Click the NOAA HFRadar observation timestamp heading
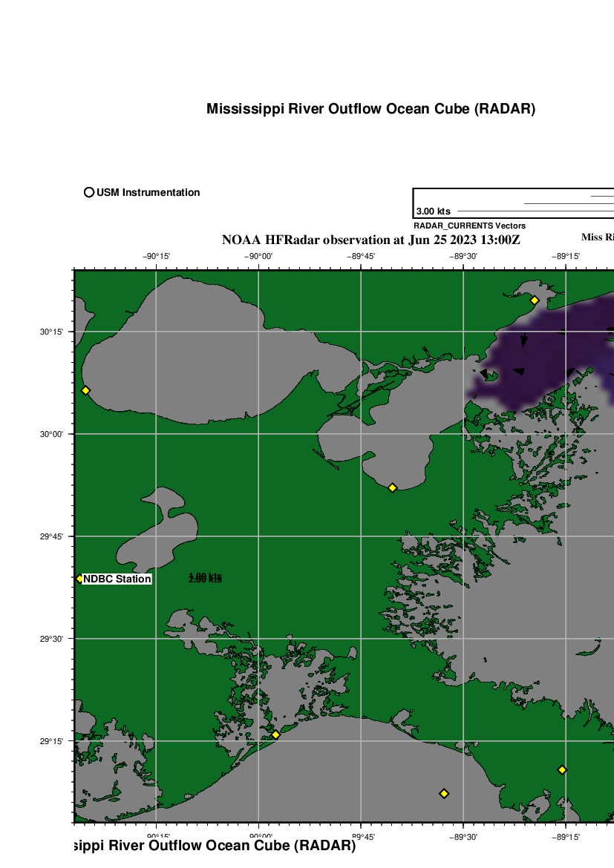Viewport: 614px width, 868px height. [x=370, y=240]
